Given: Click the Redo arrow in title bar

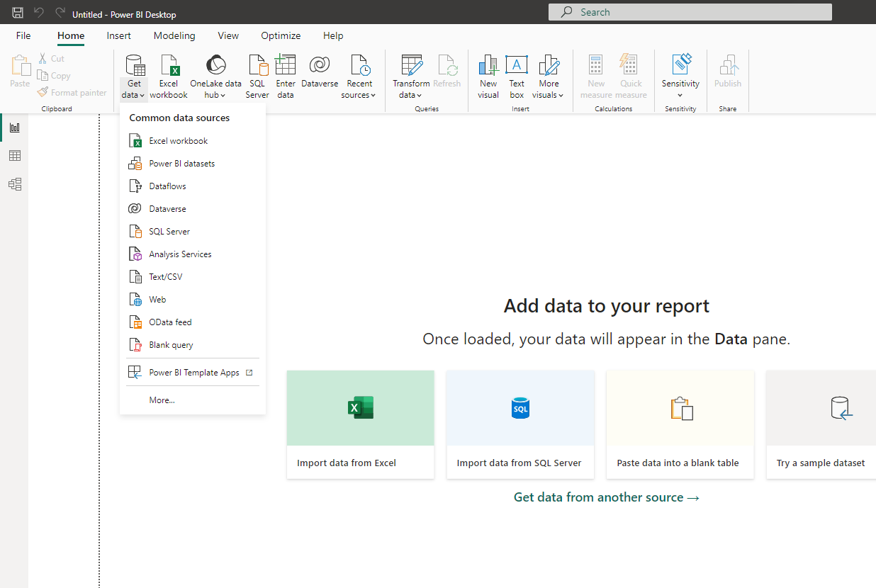Looking at the screenshot, I should [60, 13].
